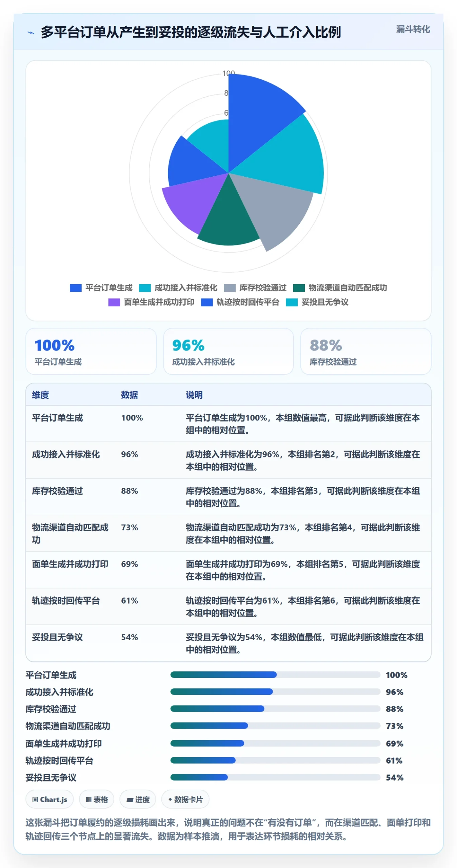The height and width of the screenshot is (868, 457).
Task: Toggle the 面单生成并成功打印 legend entry
Action: 151,302
